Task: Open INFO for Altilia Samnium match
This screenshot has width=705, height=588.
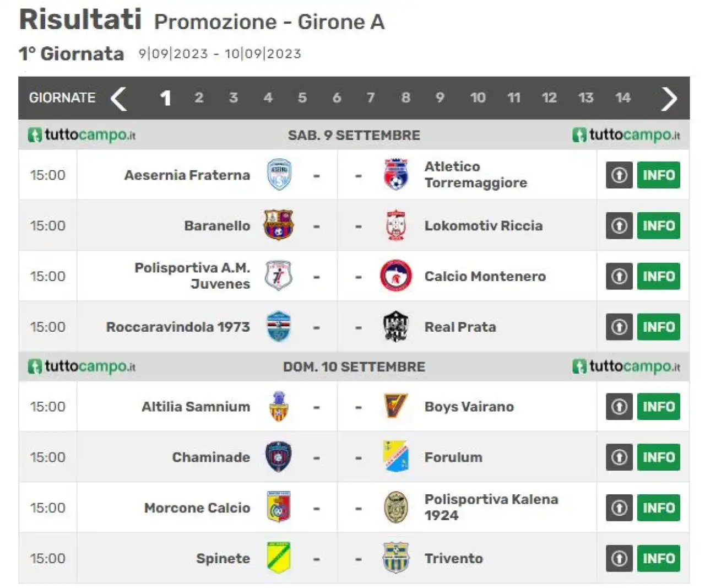Action: [x=659, y=406]
